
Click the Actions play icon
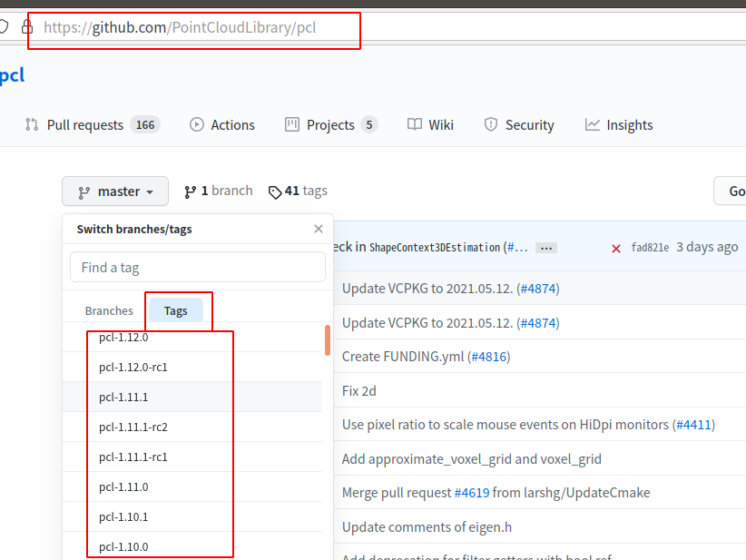197,124
